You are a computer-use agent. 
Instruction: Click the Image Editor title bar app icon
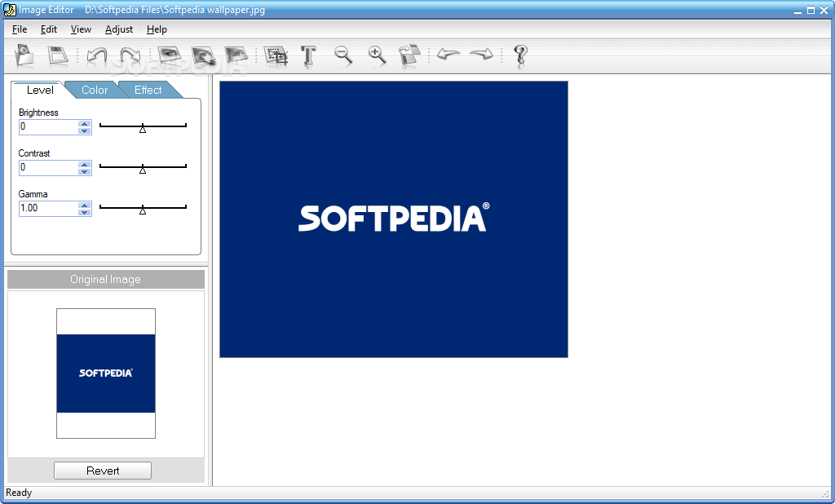pos(10,10)
